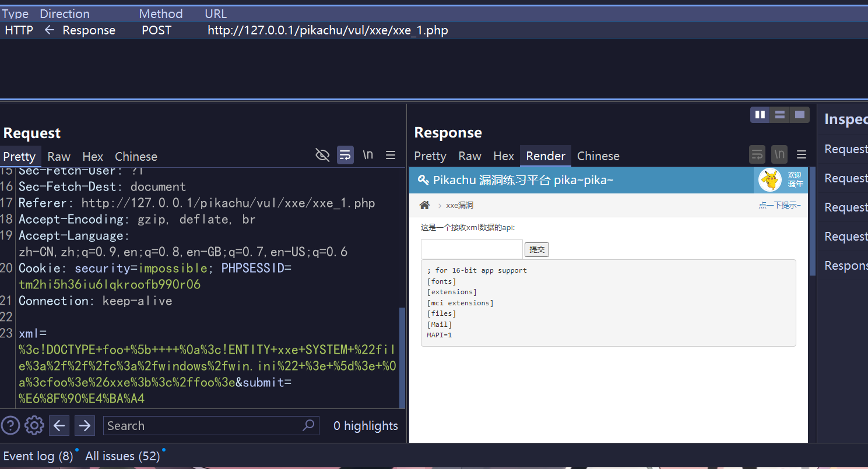Click the [mci extensions] line in output
The width and height of the screenshot is (868, 469).
tap(460, 303)
